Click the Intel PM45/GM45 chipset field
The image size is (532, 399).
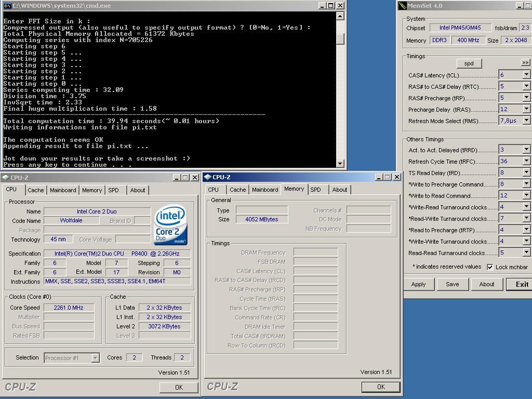(x=460, y=28)
